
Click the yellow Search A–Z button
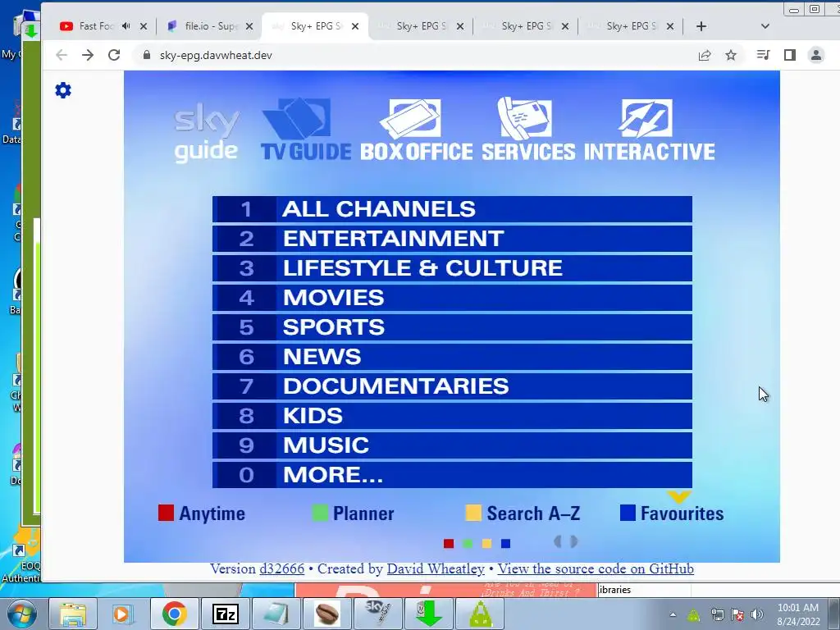coord(523,514)
